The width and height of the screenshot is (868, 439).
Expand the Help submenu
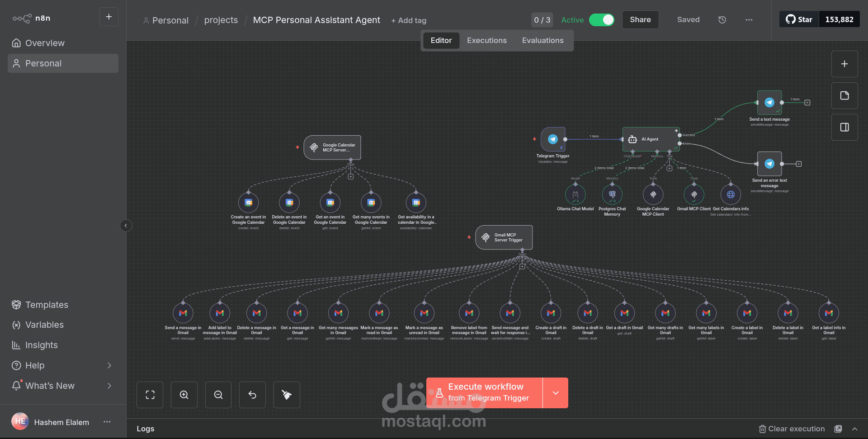[109, 365]
